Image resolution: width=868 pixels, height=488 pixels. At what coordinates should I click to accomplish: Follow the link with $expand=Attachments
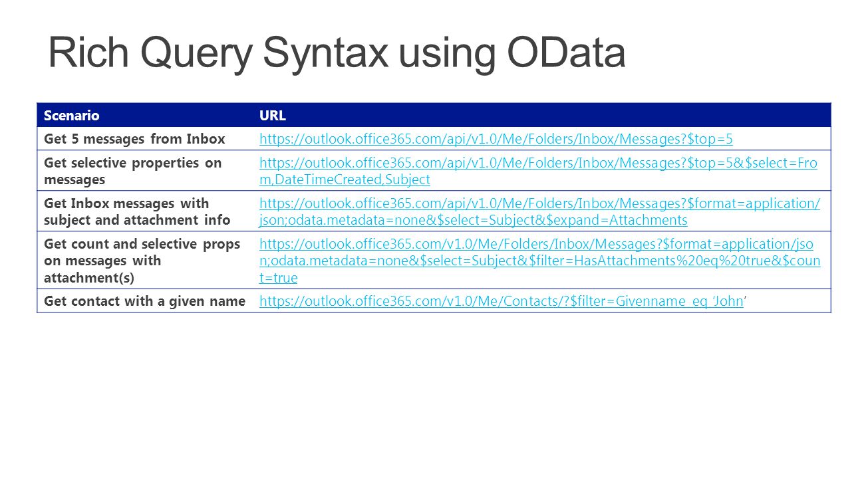click(539, 211)
